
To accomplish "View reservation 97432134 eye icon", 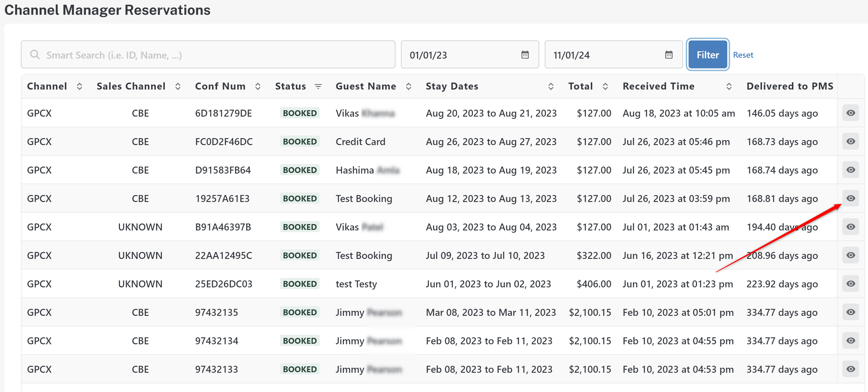I will pos(850,340).
